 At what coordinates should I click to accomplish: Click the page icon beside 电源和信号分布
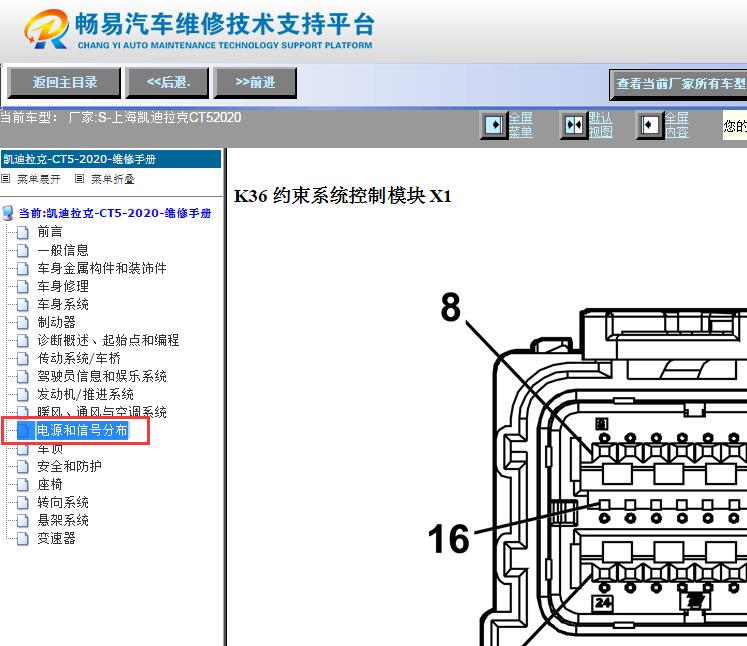click(23, 431)
